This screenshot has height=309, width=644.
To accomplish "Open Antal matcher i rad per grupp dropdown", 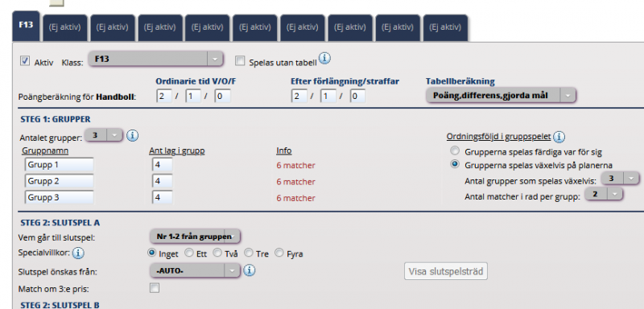I will (x=603, y=194).
